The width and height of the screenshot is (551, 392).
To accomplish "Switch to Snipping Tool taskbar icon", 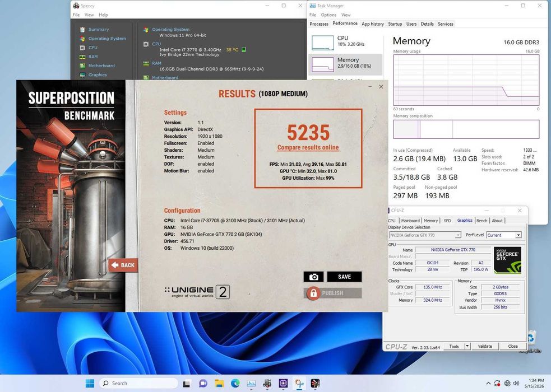I will (299, 384).
